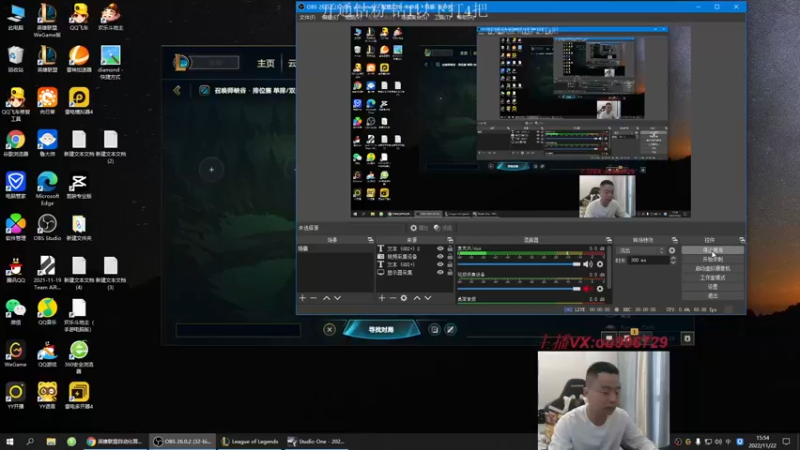This screenshot has width=800, height=450.
Task: Open the second OBS menu bar item
Action: pos(330,17)
